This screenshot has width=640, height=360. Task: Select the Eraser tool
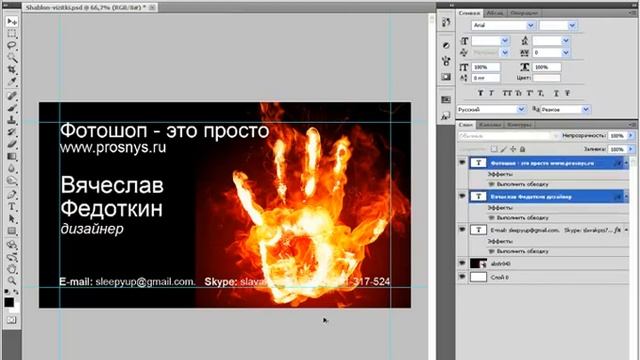click(x=12, y=144)
